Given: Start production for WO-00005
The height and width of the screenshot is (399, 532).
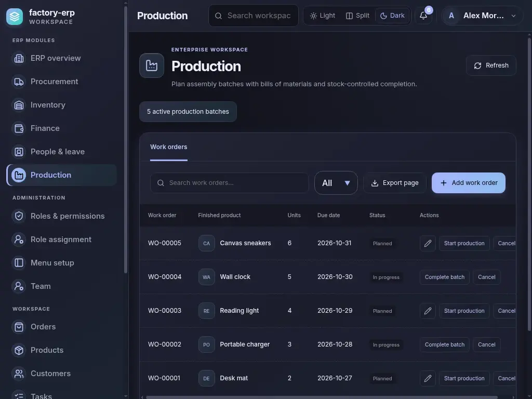Looking at the screenshot, I should [x=464, y=243].
